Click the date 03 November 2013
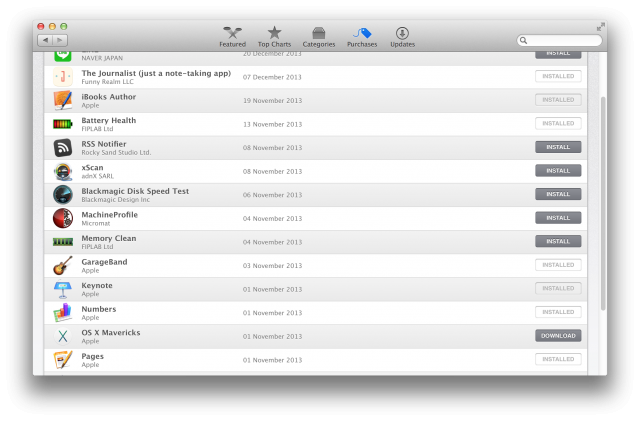The height and width of the screenshot is (421, 640). (272, 266)
